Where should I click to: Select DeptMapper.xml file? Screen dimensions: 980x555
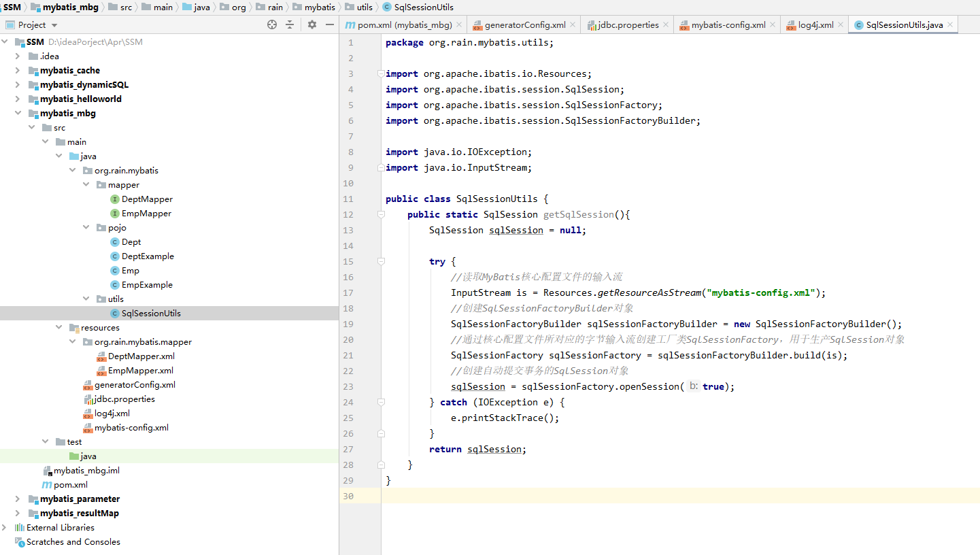click(136, 356)
